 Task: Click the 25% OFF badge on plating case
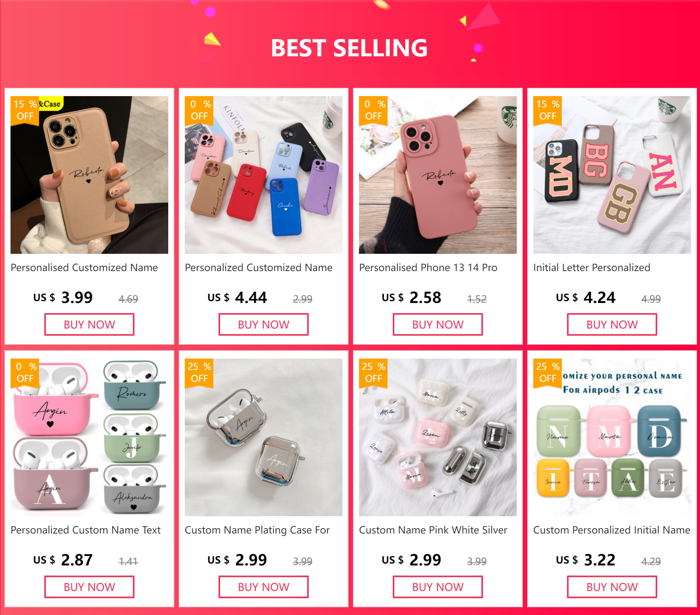pyautogui.click(x=199, y=373)
